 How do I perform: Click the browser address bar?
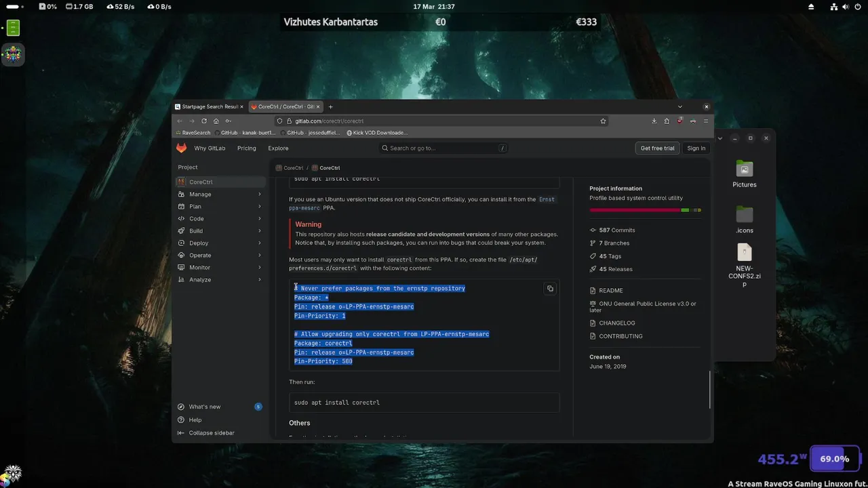tap(441, 121)
